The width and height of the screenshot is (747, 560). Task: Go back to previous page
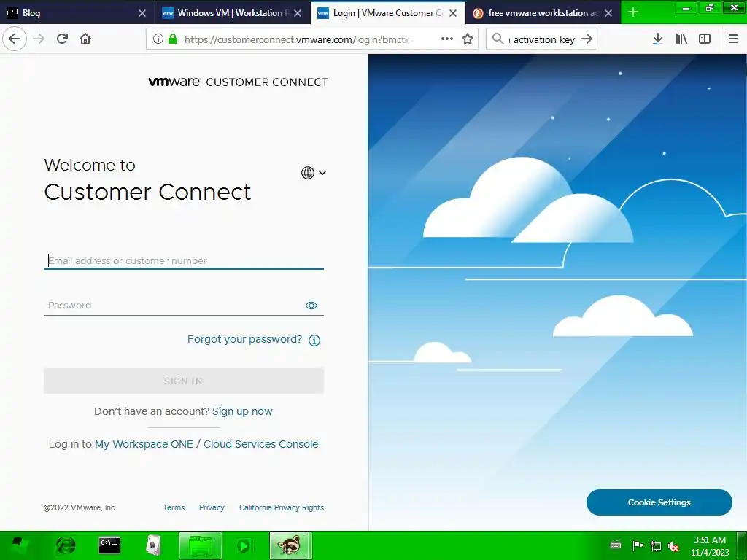click(x=15, y=39)
